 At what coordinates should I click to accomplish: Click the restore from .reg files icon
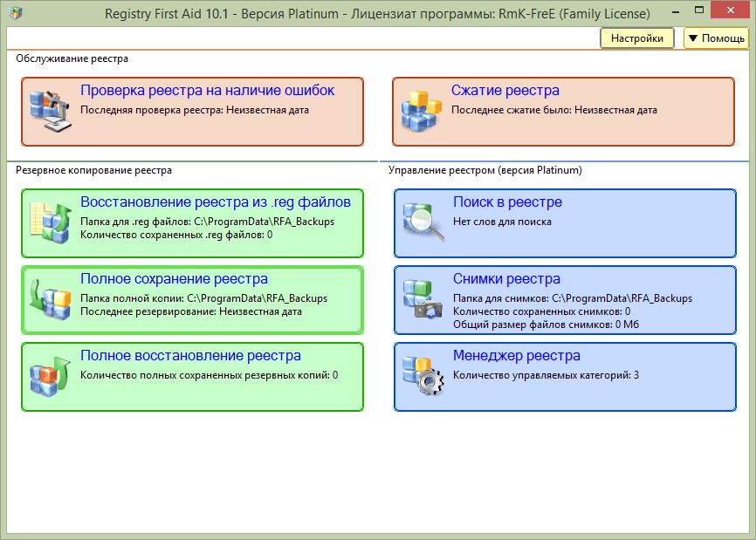(x=51, y=222)
